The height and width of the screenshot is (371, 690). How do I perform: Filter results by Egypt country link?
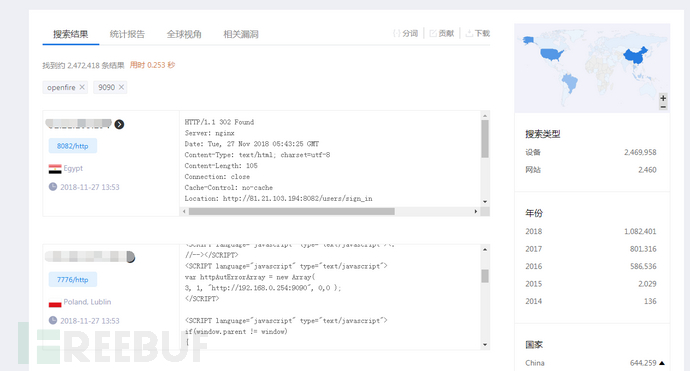click(x=73, y=168)
